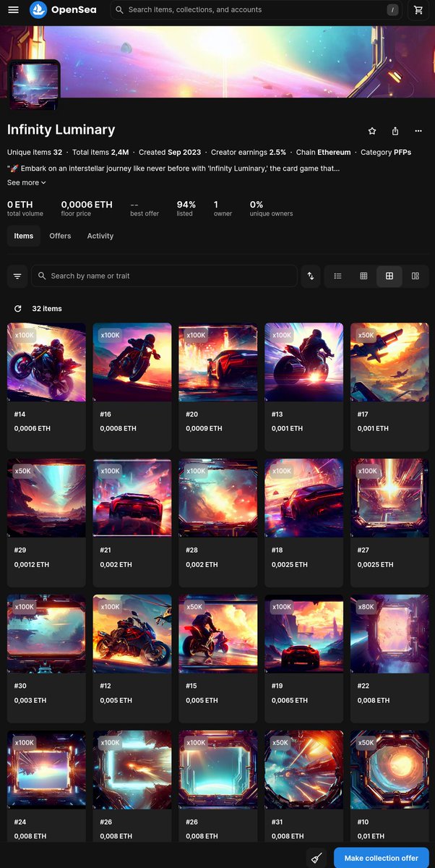Share the Infinity Luminary collection
The height and width of the screenshot is (868, 435).
click(395, 131)
